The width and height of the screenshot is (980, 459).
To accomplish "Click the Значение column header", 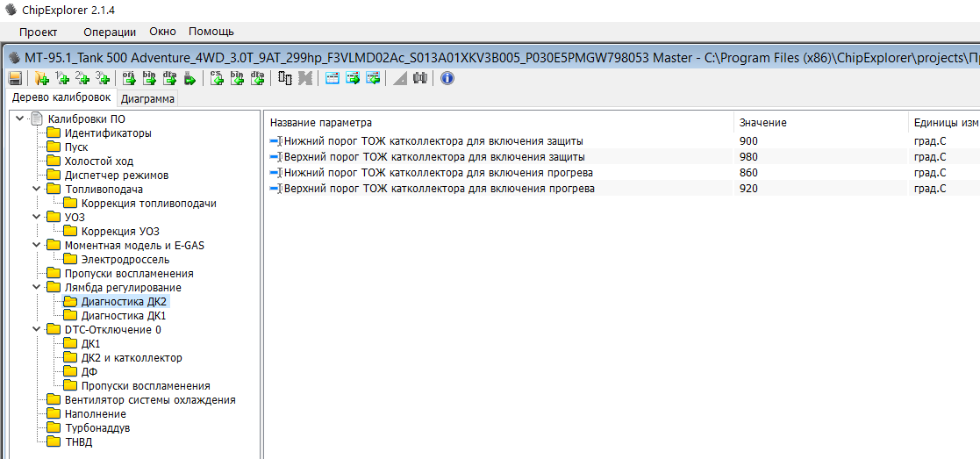I will 762,123.
